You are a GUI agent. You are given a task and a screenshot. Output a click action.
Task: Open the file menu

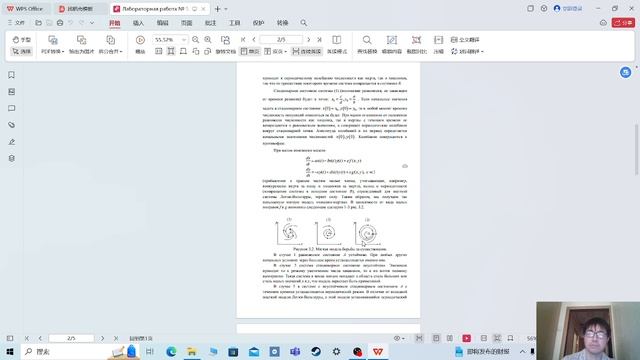[16, 23]
